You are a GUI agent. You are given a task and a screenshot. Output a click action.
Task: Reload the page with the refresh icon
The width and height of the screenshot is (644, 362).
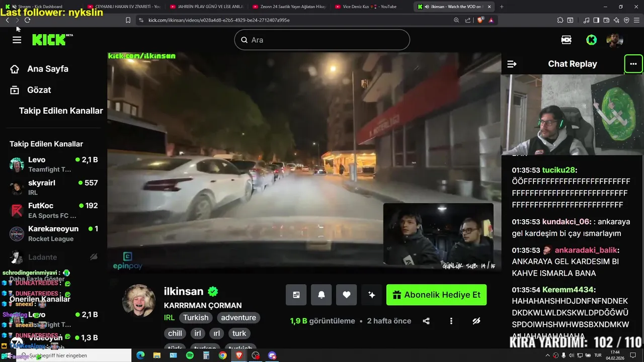[27, 20]
